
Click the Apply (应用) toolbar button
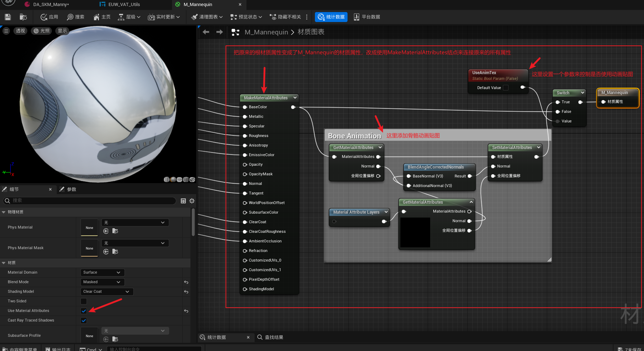click(49, 17)
